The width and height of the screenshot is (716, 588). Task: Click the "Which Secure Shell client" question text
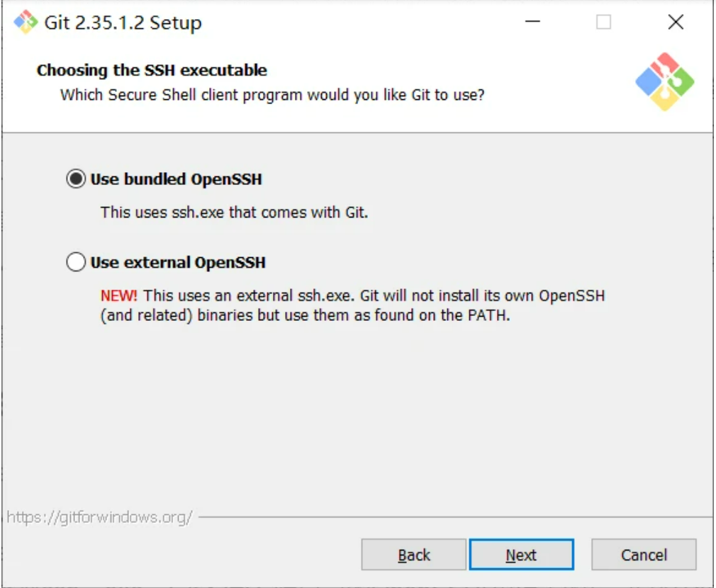[272, 94]
